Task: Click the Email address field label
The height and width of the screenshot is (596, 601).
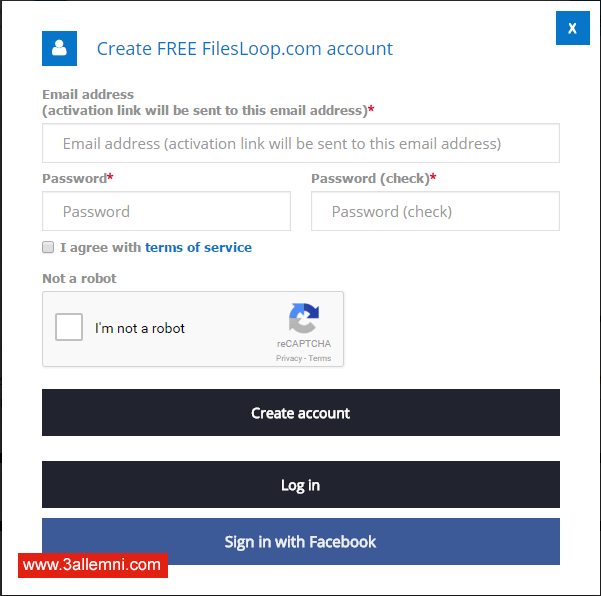Action: coord(88,95)
